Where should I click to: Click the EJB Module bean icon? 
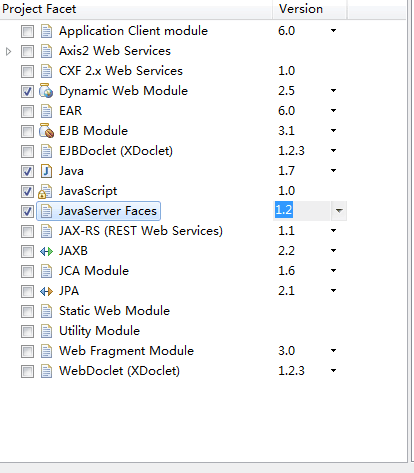[x=46, y=131]
